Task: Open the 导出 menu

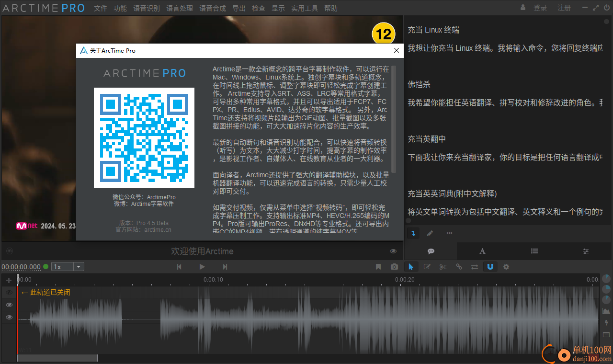Action: tap(239, 8)
